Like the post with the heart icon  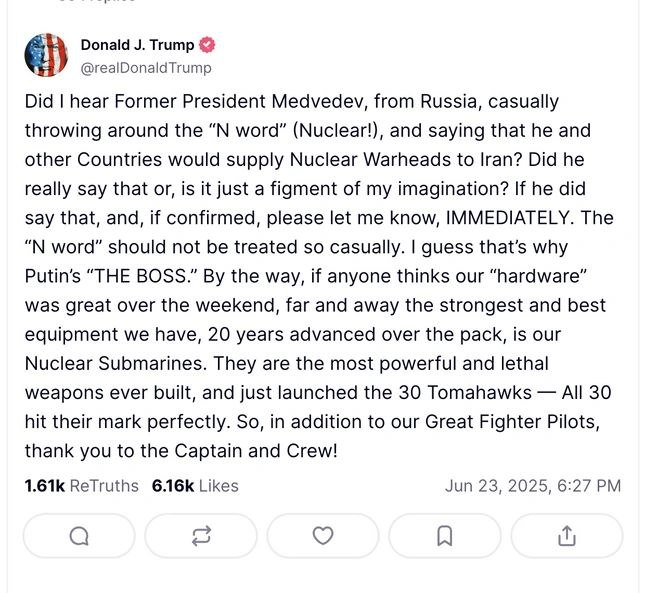point(323,536)
